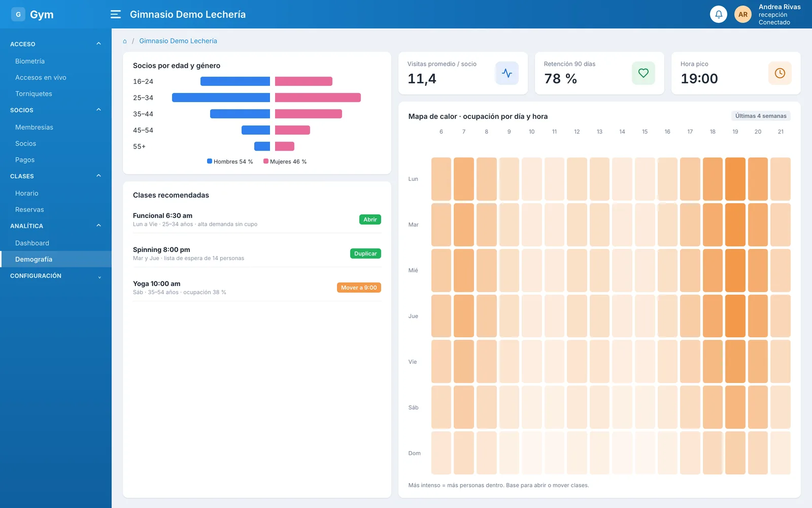This screenshot has height=508, width=812.
Task: Collapse the ANALÍTICA section chevron
Action: [99, 226]
